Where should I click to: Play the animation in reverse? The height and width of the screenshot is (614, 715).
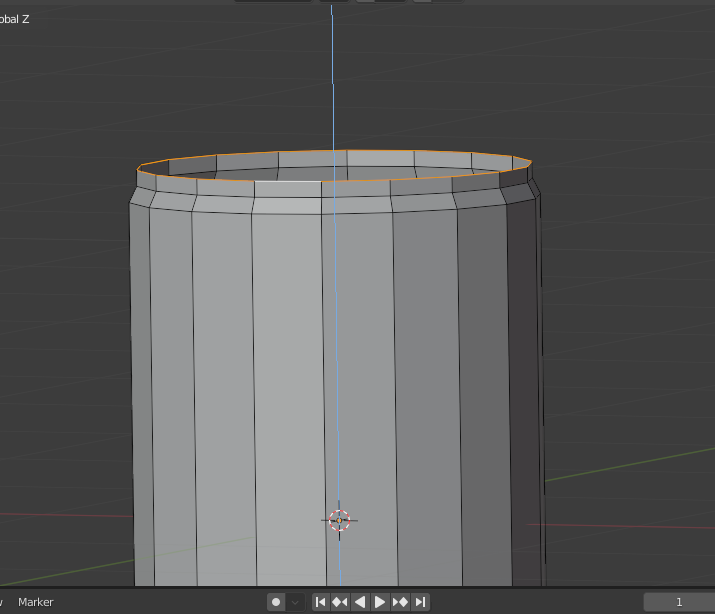[360, 602]
